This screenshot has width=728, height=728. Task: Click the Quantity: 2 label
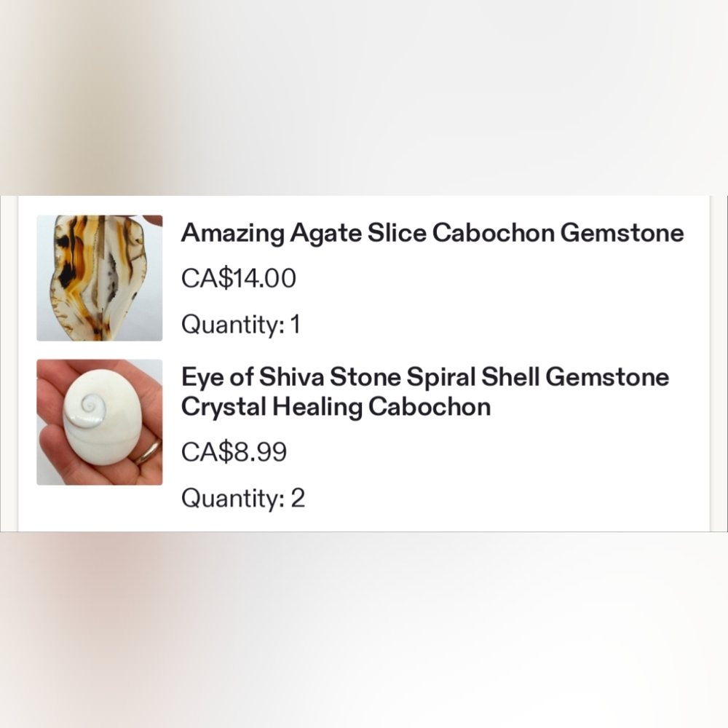[243, 498]
